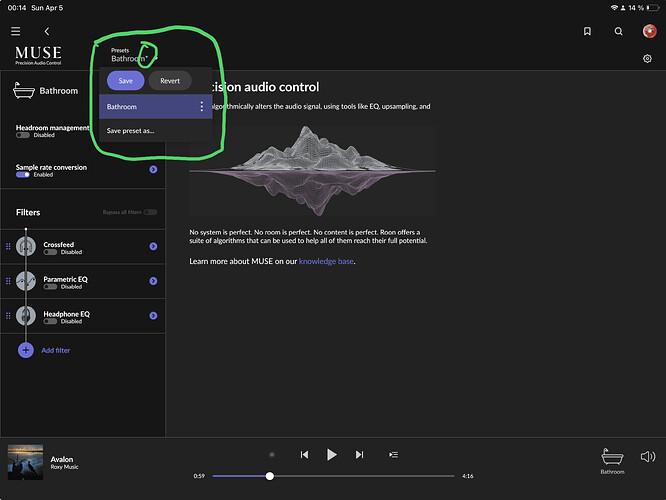
Task: Enable the Parametric EQ toggle
Action: tap(50, 287)
